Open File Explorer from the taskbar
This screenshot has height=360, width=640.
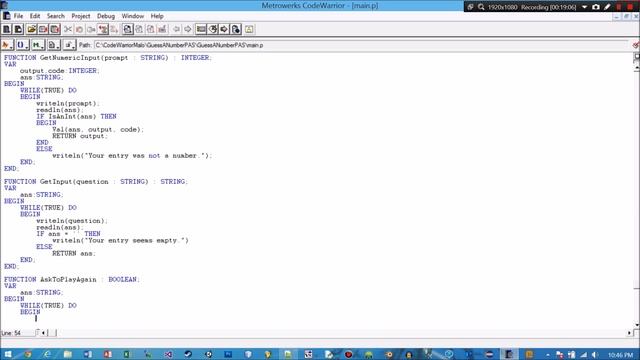click(67, 354)
